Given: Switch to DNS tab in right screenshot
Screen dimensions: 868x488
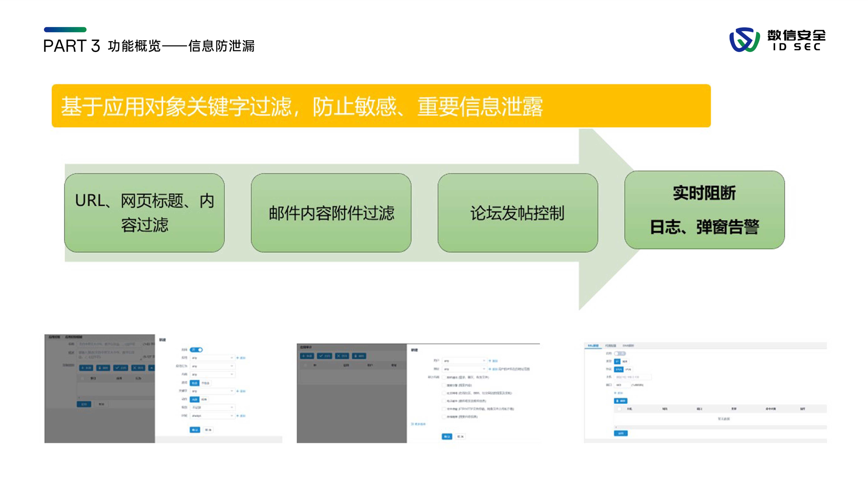Looking at the screenshot, I should tap(628, 346).
